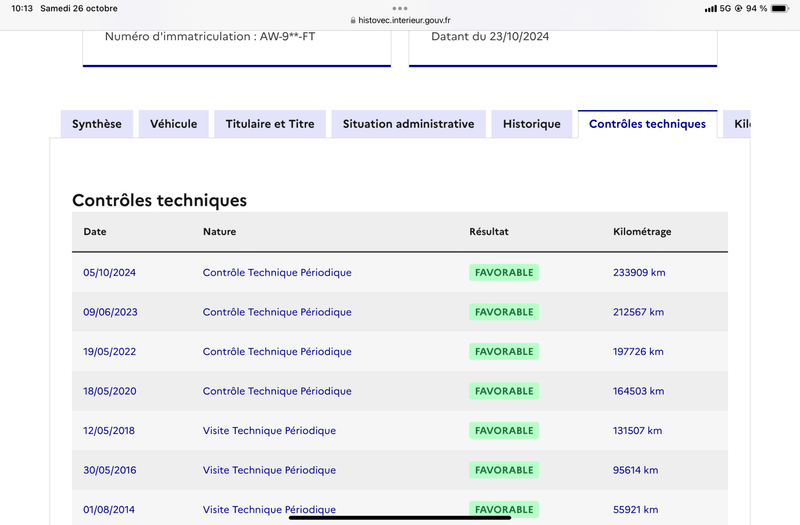Viewport: 800px width, 525px height.
Task: Click Visite Technique Périodique in 12/05/2018 row
Action: pos(269,431)
